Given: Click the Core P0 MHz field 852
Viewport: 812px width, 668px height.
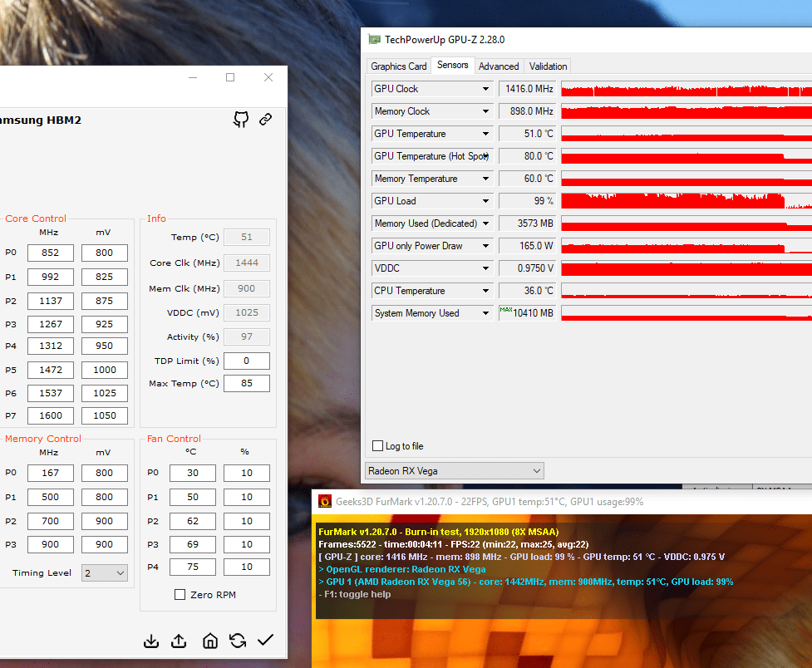Looking at the screenshot, I should point(50,253).
